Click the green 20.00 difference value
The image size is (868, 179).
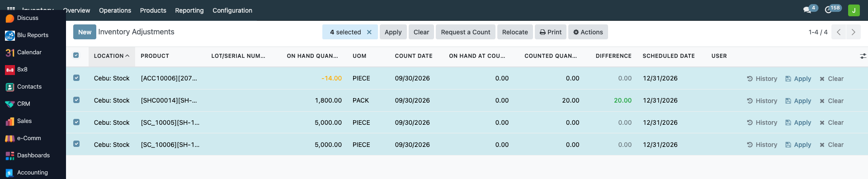click(623, 100)
